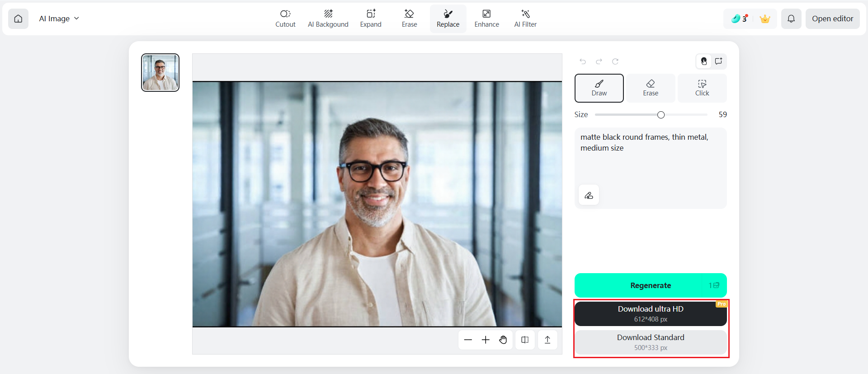Viewport: 868px width, 374px height.
Task: Check remaining credits badge showing 3
Action: click(x=739, y=19)
